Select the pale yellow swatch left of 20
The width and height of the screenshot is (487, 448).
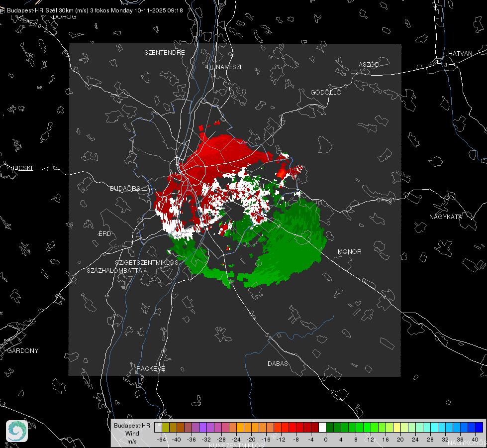397,427
